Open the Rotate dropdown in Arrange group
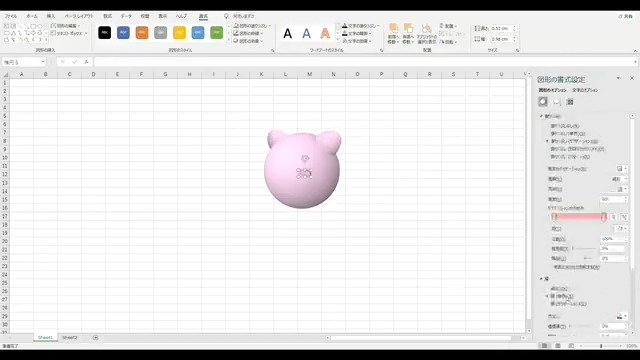Viewport: 640px width, 360px height. 448,42
